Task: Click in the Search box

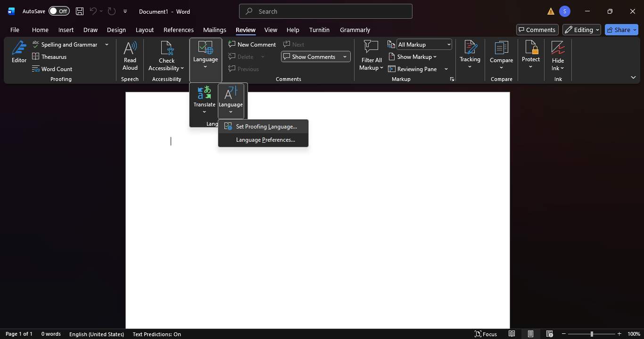Action: tap(325, 11)
